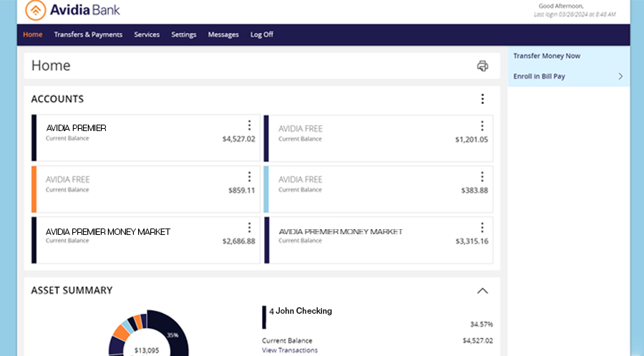Click the Home page heading
The height and width of the screenshot is (356, 644).
click(51, 66)
